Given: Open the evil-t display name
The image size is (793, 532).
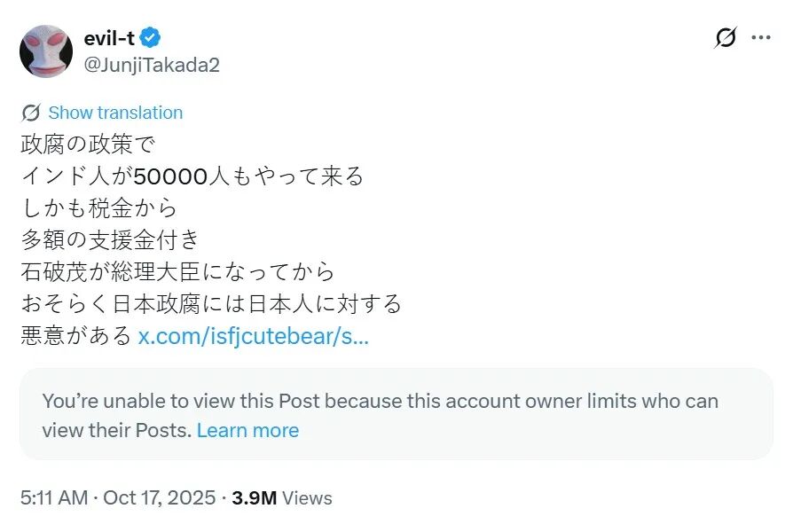Looking at the screenshot, I should (110, 38).
